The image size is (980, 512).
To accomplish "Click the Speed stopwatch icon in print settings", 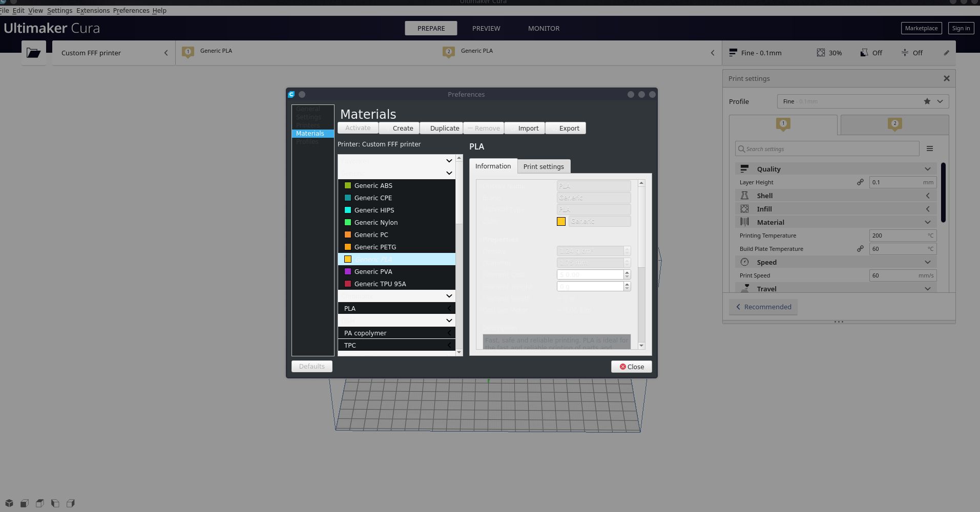I will [x=745, y=262].
